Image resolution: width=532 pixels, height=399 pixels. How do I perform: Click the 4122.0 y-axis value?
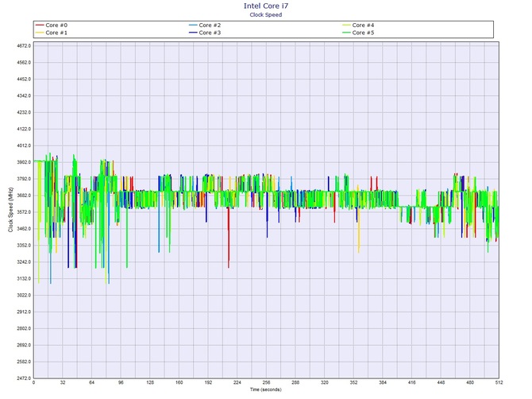24,129
